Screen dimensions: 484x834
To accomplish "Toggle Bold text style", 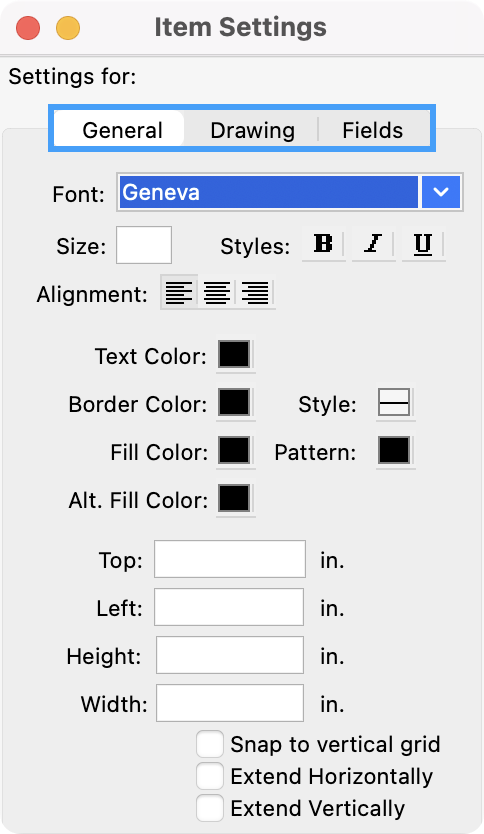I will pos(323,244).
